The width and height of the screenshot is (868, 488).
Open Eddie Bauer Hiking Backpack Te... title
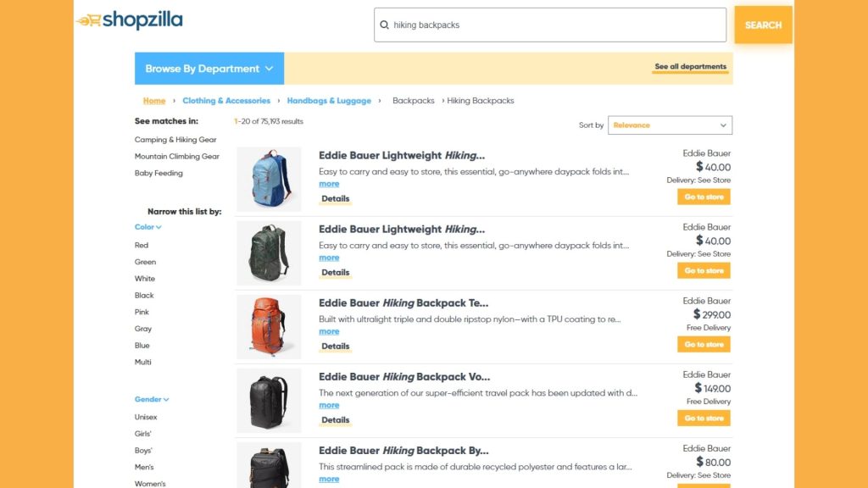coord(403,303)
